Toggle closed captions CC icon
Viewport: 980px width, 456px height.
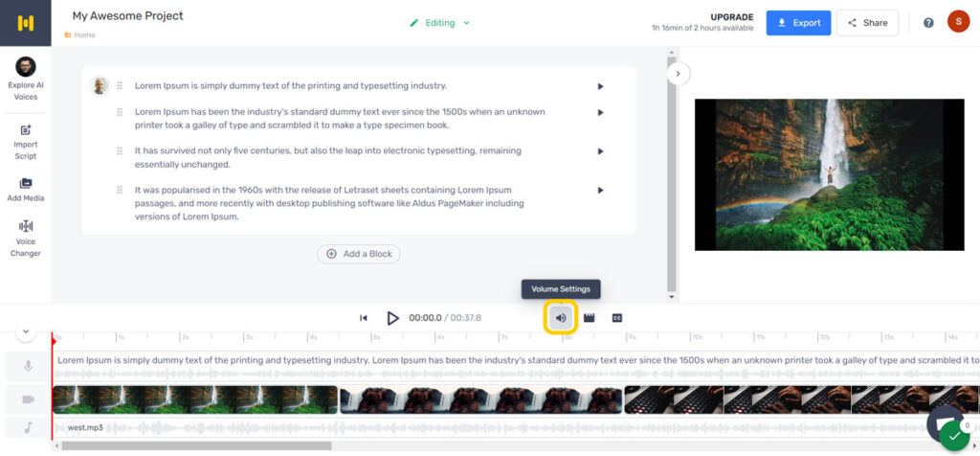(617, 318)
